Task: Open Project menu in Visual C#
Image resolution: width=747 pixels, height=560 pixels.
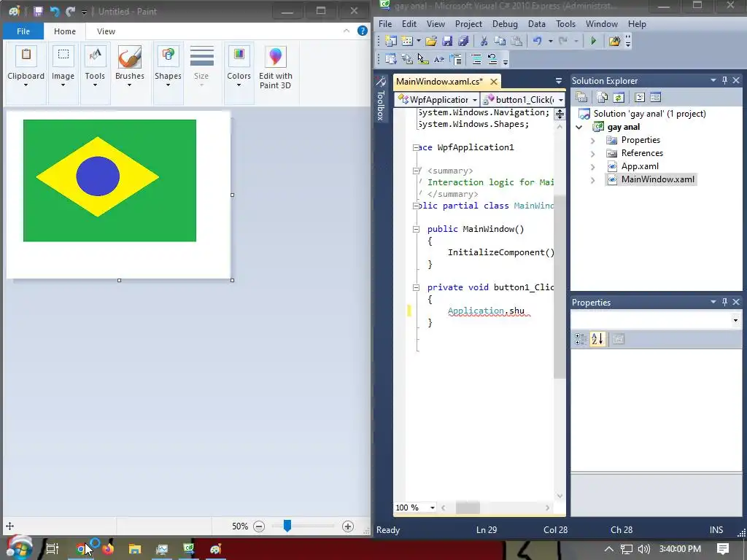Action: tap(468, 24)
